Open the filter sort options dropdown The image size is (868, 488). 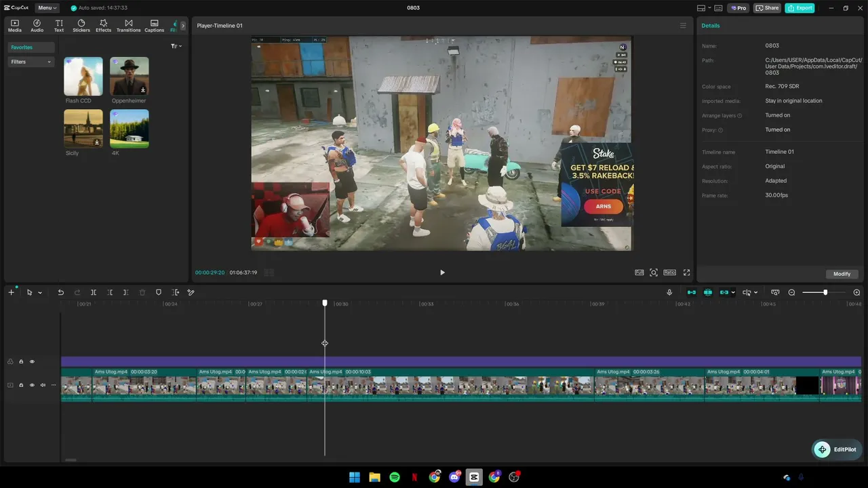176,46
